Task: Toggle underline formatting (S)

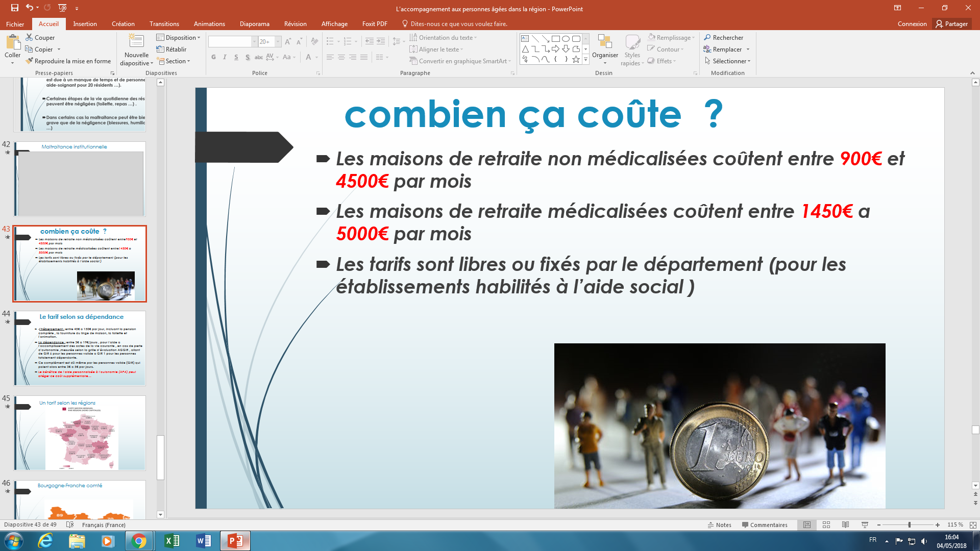Action: point(236,57)
